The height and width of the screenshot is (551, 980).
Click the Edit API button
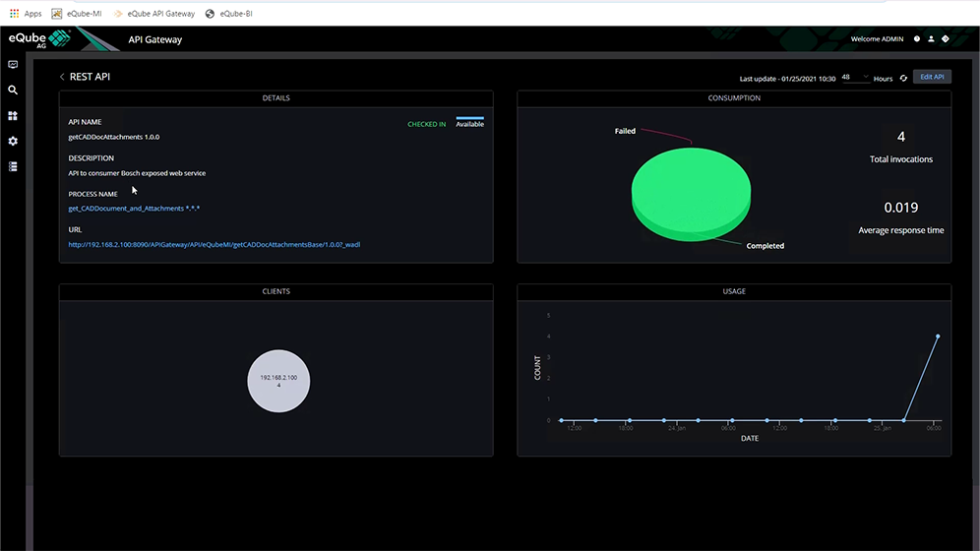[x=932, y=77]
